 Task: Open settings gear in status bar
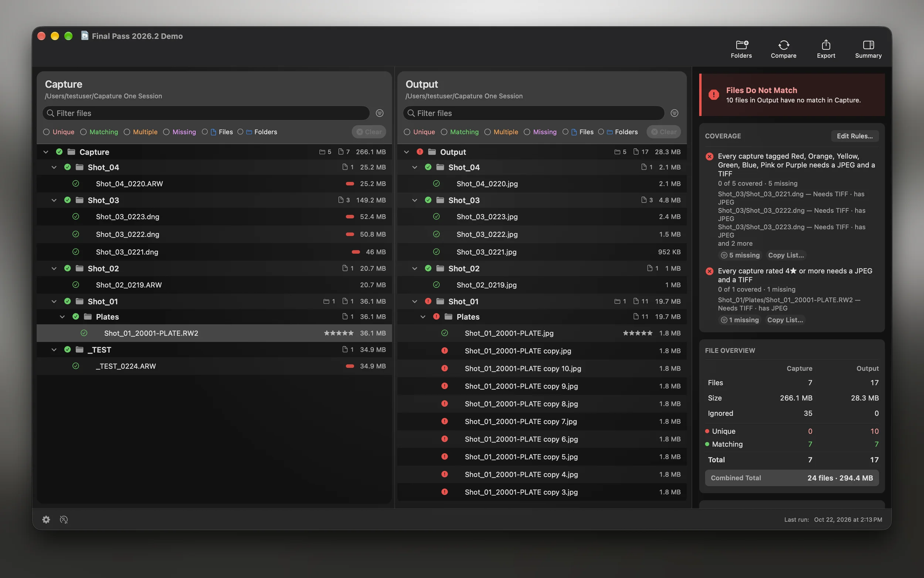(46, 520)
